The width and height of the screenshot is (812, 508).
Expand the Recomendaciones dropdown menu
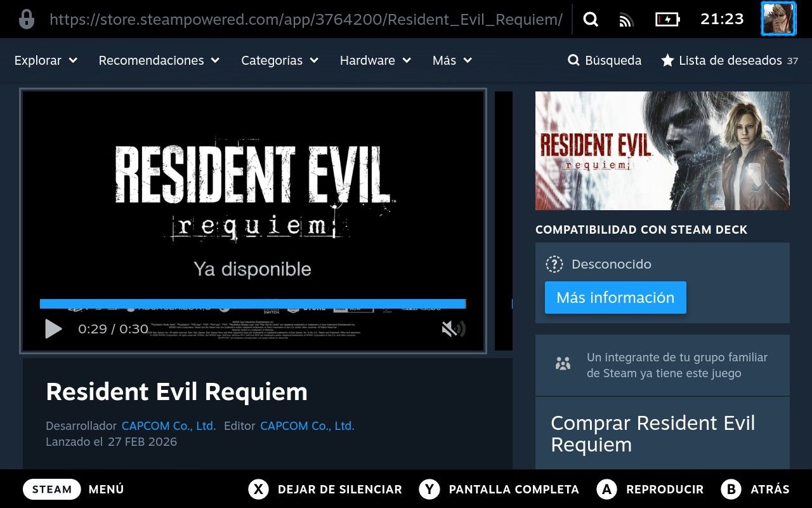(x=159, y=60)
